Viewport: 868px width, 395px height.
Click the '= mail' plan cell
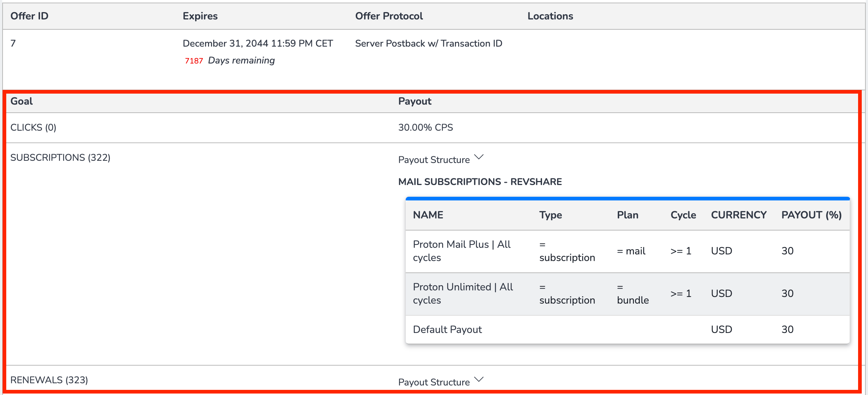tap(631, 251)
